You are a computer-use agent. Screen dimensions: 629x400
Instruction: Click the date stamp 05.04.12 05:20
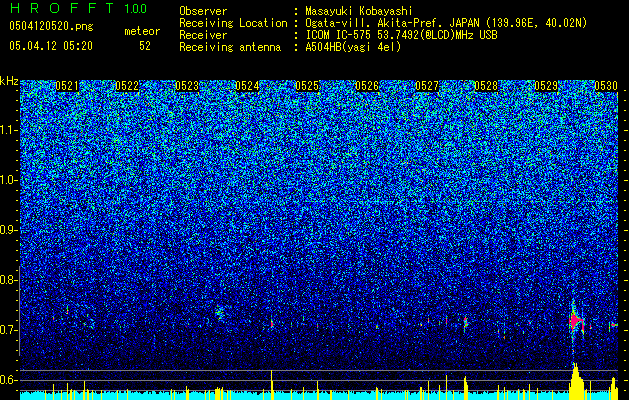coord(51,46)
